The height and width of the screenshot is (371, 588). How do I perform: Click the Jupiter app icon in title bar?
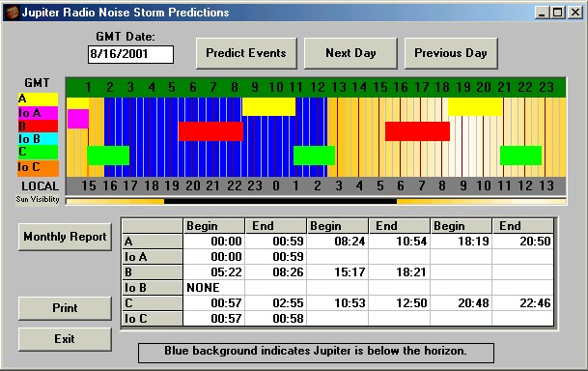12,13
